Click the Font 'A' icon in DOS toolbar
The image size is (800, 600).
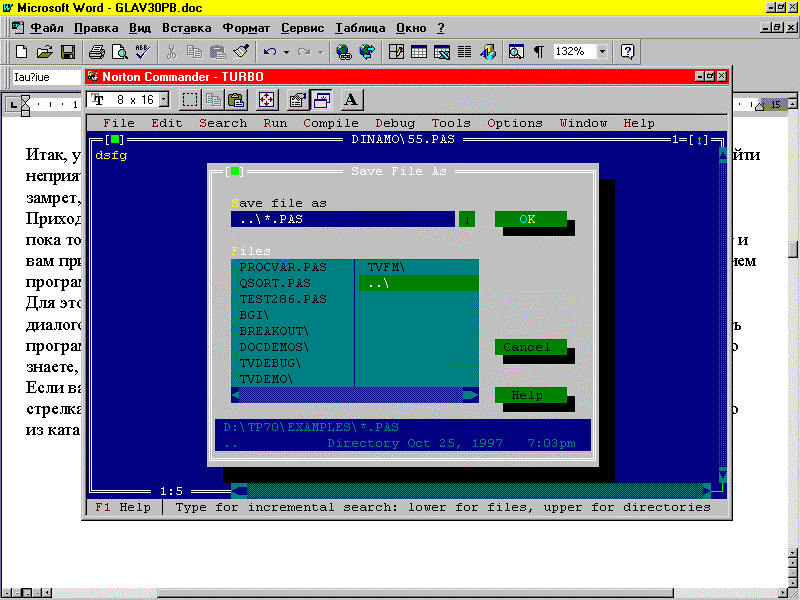[351, 99]
